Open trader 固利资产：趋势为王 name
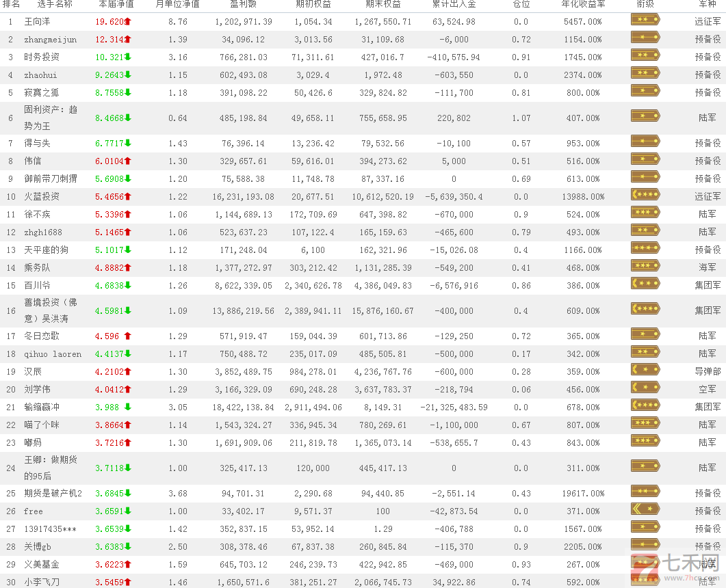This screenshot has height=588, width=726. tap(51, 118)
